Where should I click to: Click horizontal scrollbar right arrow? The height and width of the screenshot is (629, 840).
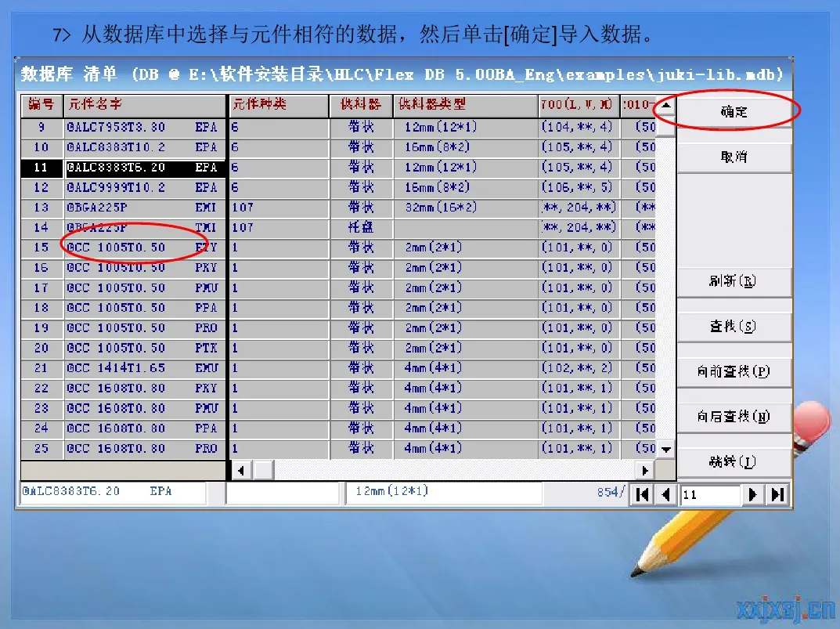tap(645, 471)
